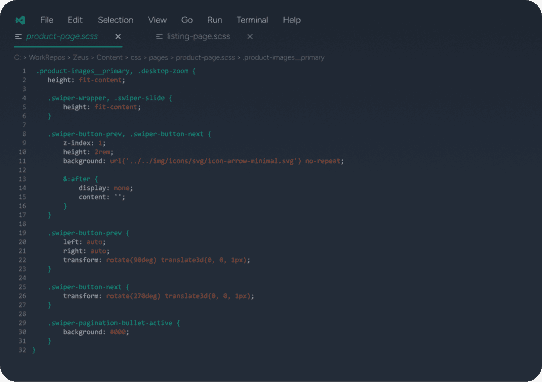The width and height of the screenshot is (542, 382).
Task: Click '.swiper-button-prev {' on line 19
Action: coord(88,233)
